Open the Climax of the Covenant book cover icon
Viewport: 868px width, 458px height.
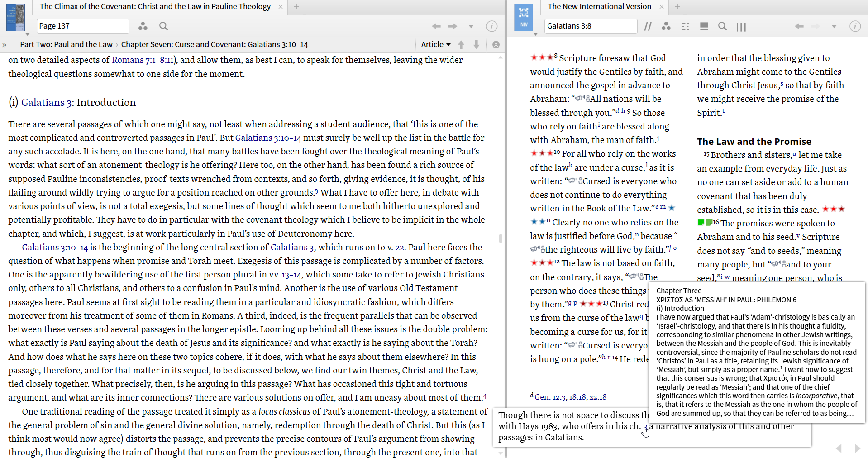coord(15,17)
